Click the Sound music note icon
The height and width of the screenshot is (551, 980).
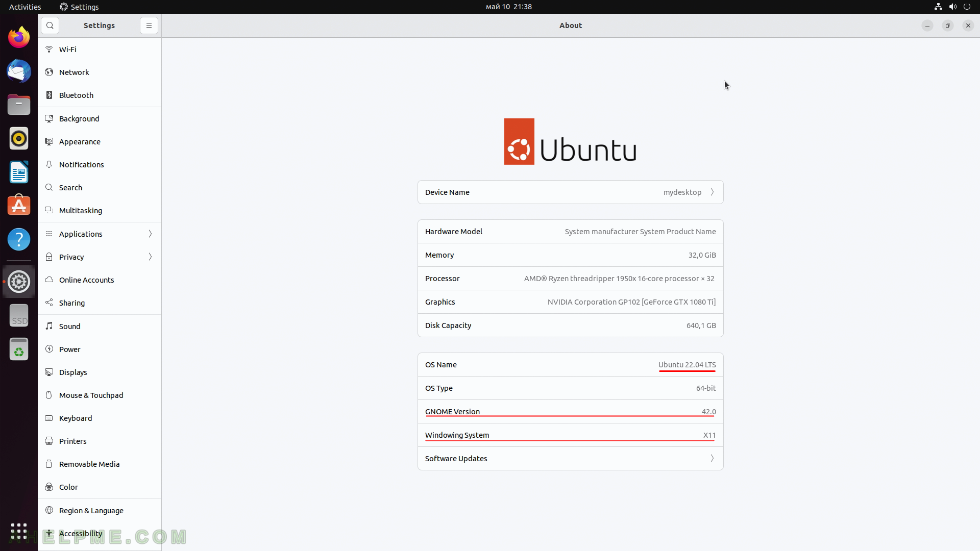pos(49,326)
